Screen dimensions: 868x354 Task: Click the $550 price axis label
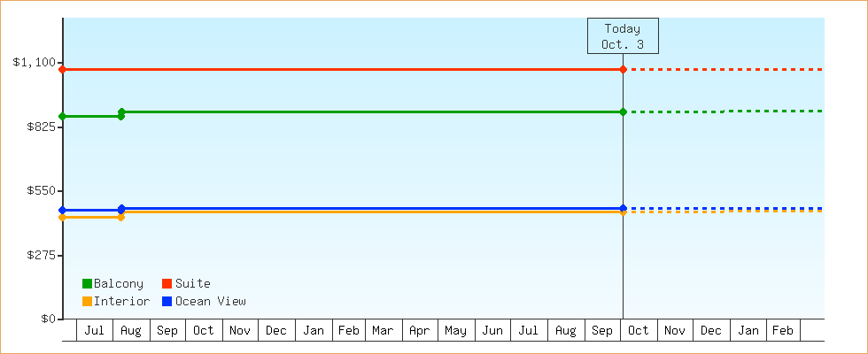[x=38, y=191]
